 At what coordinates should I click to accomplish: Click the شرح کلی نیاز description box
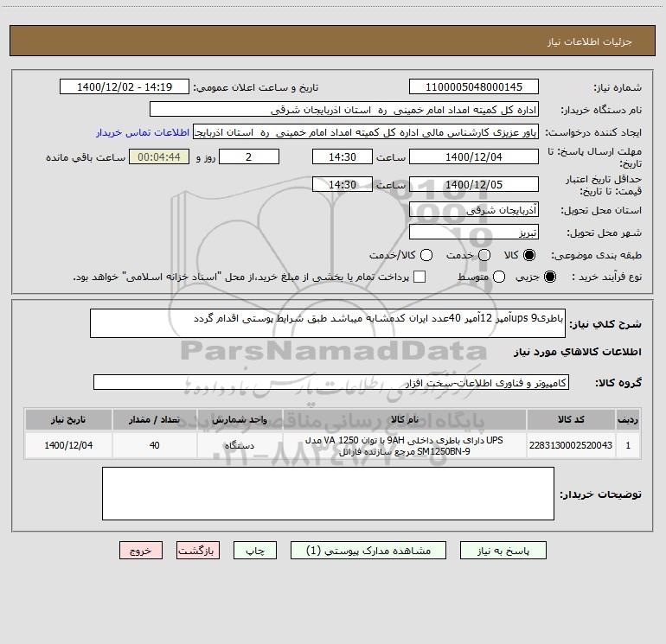point(328,323)
